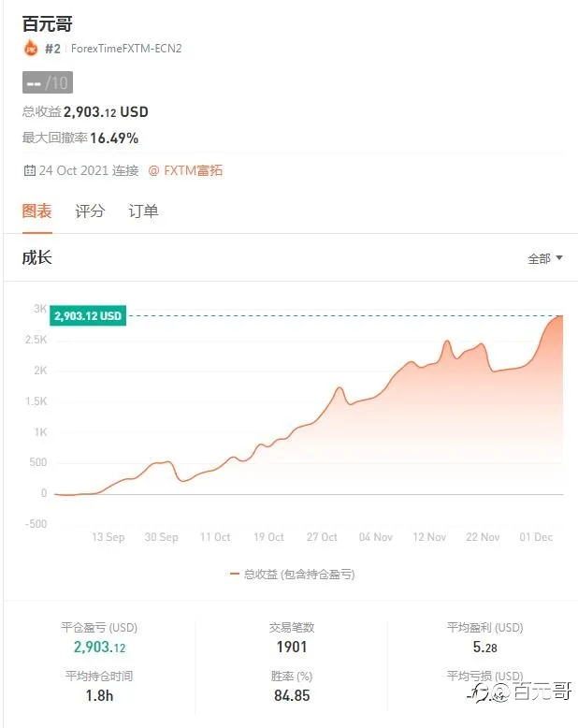Click the 平仓盈亏 value 2,903.12
The height and width of the screenshot is (728, 578).
point(99,647)
